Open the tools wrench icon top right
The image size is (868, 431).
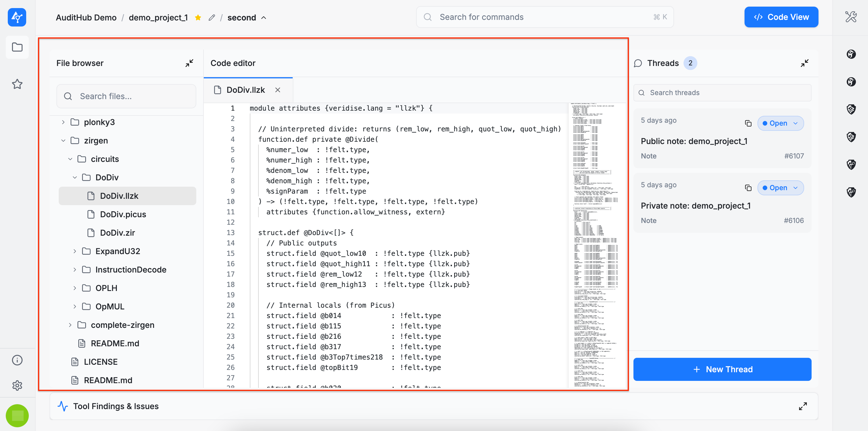[850, 17]
